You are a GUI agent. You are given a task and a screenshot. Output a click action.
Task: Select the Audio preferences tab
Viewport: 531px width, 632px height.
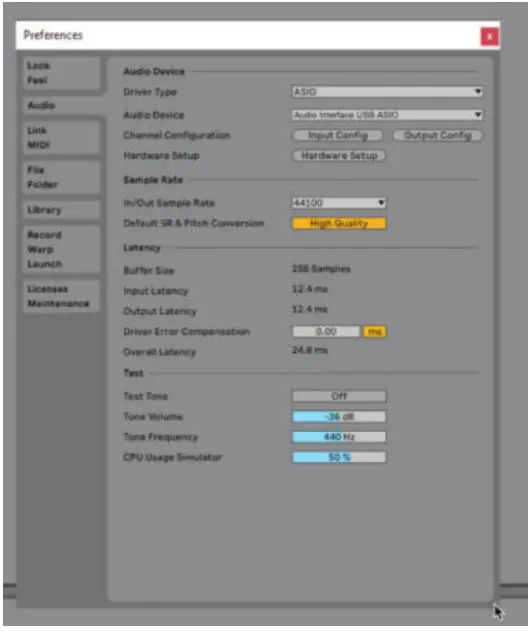(62, 106)
